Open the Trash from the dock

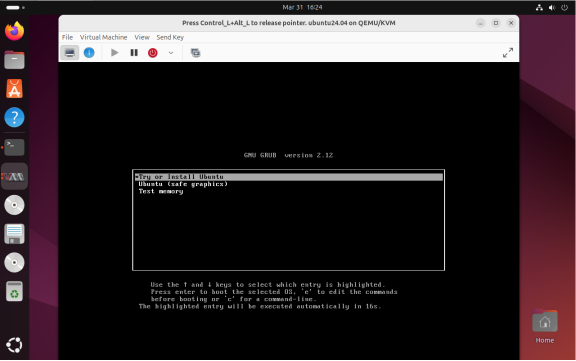[x=14, y=292]
